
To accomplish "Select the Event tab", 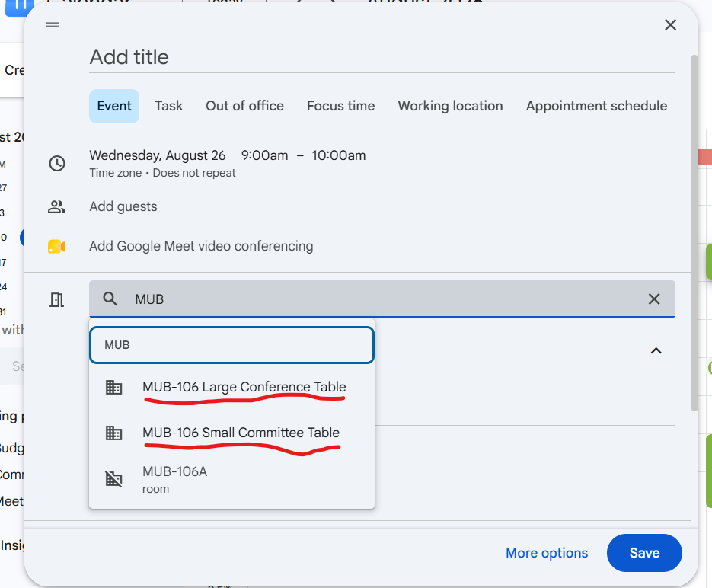I will [114, 106].
